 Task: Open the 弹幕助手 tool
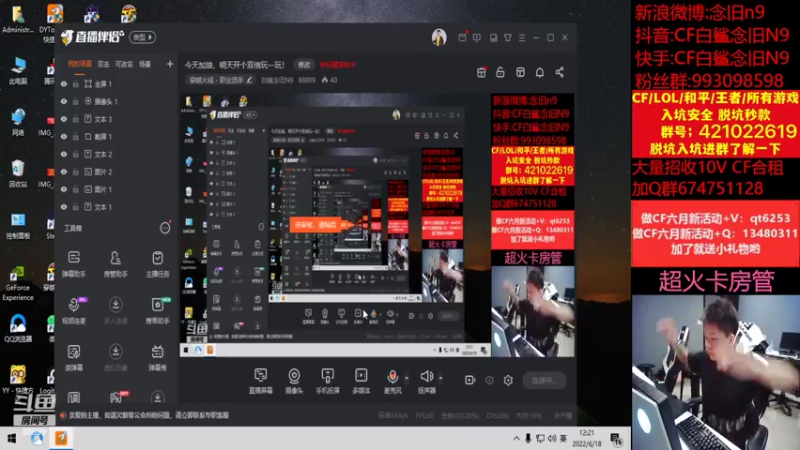coord(74,263)
